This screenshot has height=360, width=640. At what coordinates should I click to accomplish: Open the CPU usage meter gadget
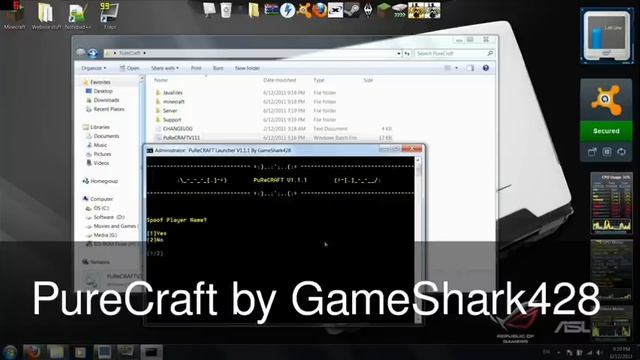coord(611,203)
